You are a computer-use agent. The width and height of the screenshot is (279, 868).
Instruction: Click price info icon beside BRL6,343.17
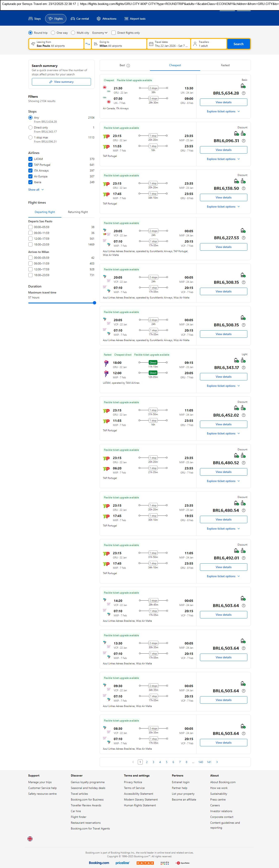pyautogui.click(x=244, y=368)
